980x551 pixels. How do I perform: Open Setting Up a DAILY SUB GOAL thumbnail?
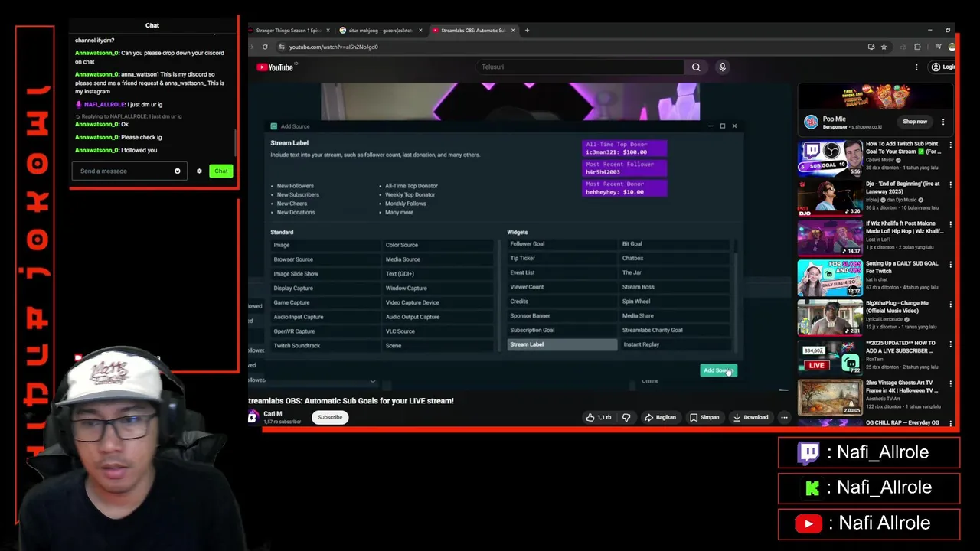(x=830, y=278)
